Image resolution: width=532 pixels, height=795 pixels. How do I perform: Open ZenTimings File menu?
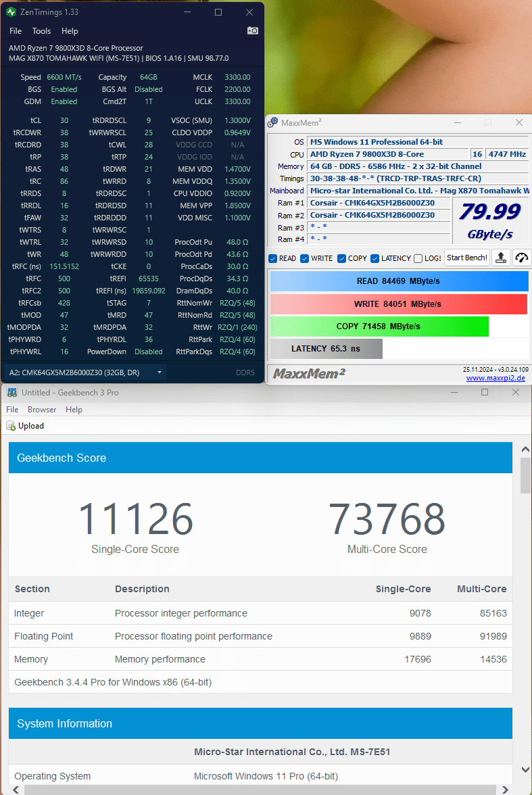coord(16,31)
